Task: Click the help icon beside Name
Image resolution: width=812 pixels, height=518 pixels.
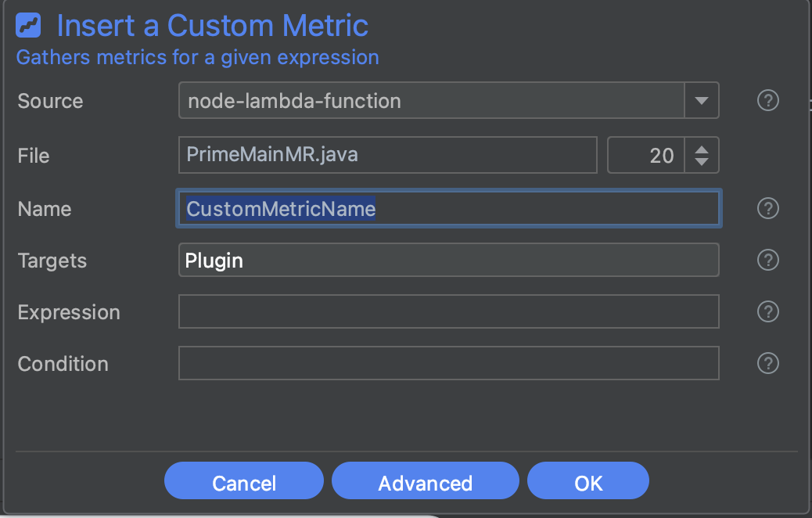Action: pyautogui.click(x=768, y=208)
